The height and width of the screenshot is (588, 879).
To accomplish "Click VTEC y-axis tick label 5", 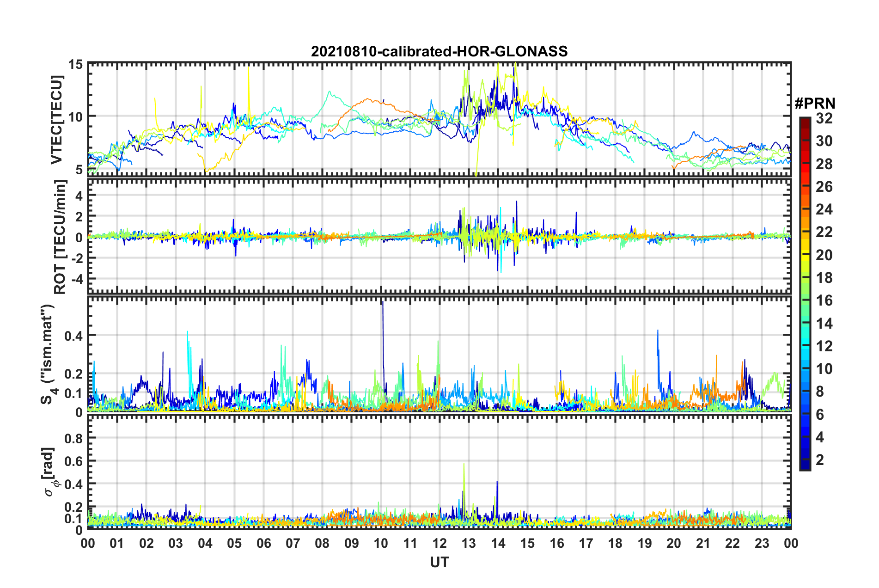I will 79,170.
